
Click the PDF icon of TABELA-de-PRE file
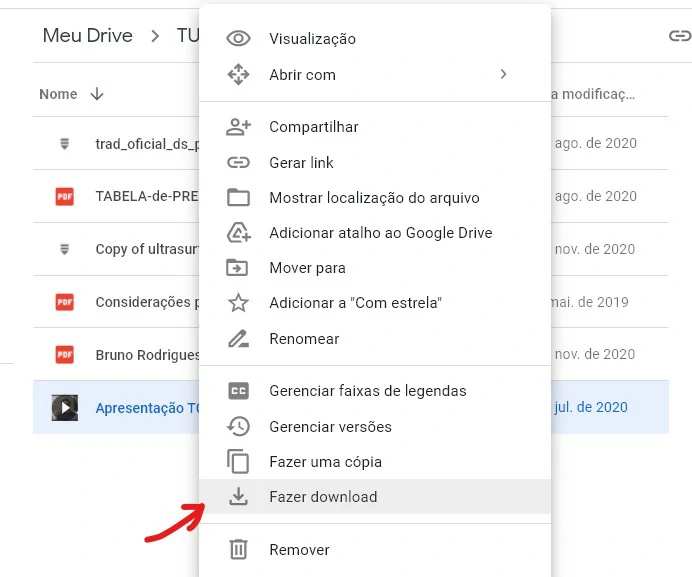click(x=64, y=196)
